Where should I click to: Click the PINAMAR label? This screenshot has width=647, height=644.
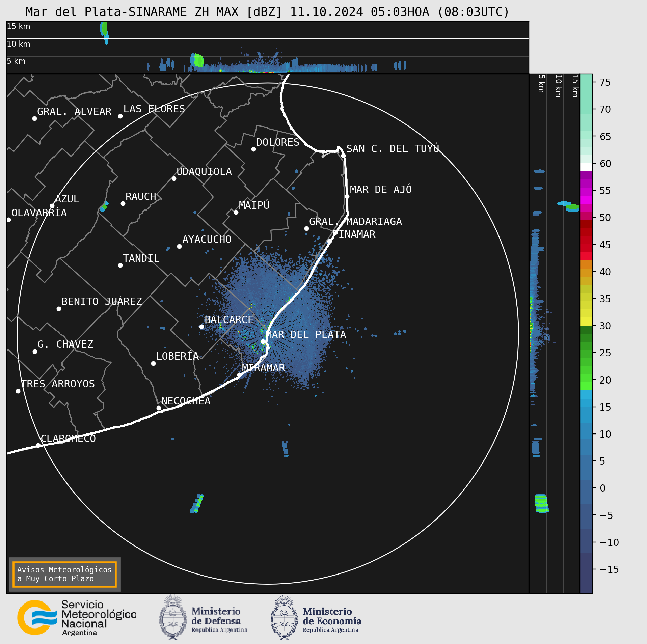tap(354, 234)
